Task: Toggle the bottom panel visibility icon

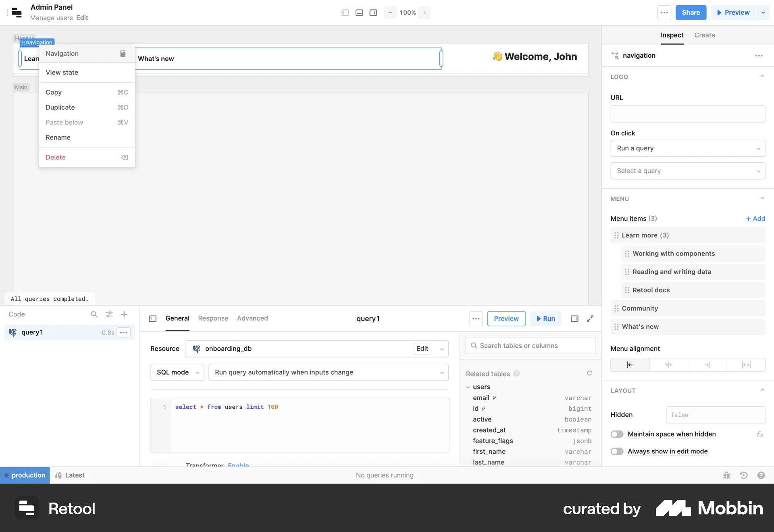Action: click(359, 12)
